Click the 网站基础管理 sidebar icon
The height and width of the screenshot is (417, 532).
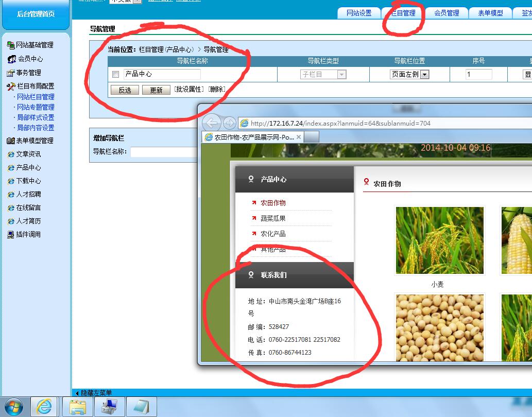[10, 45]
